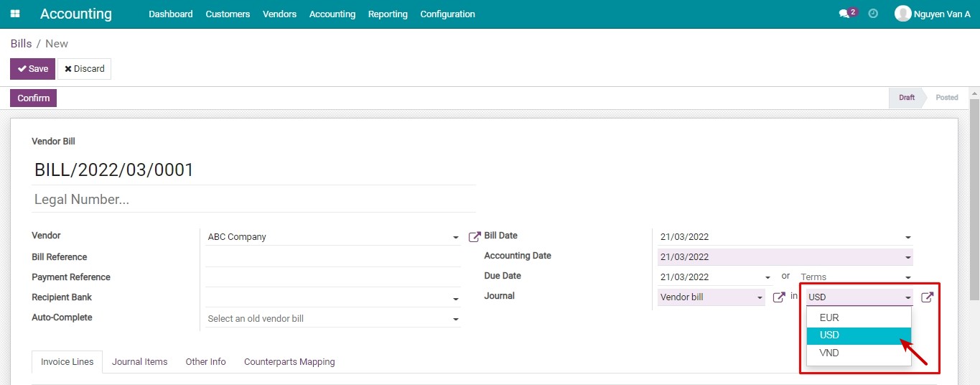This screenshot has height=385, width=980.
Task: Open the Bill Date picker dropdown
Action: [907, 238]
